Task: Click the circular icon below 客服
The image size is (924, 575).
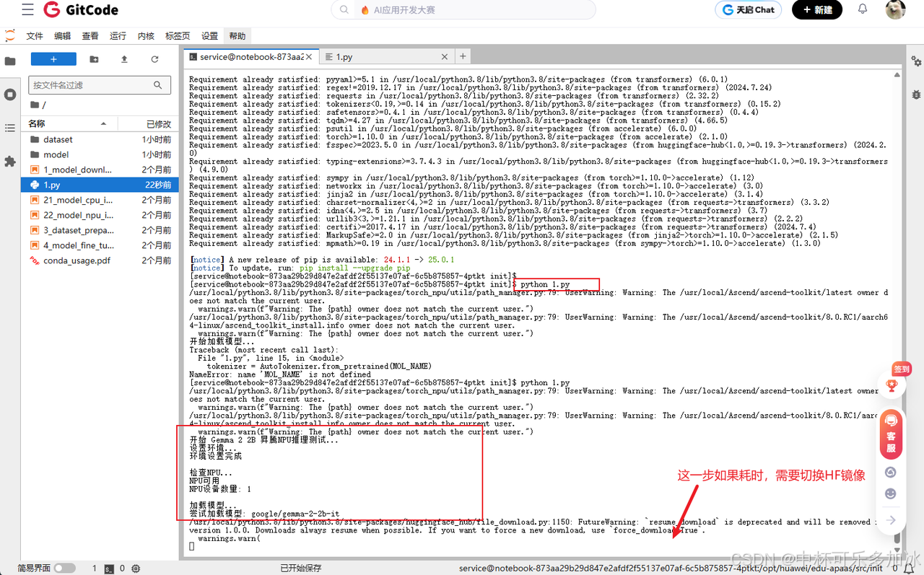Action: (891, 472)
